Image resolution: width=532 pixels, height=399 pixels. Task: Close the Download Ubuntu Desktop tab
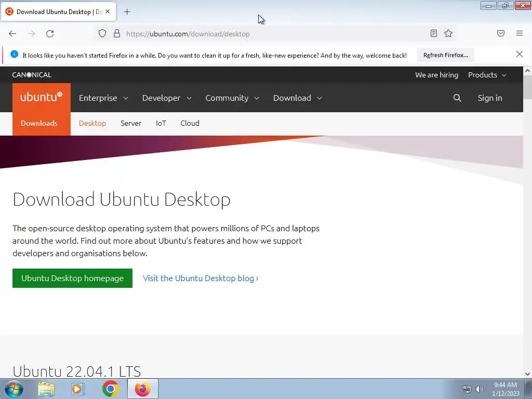[x=108, y=11]
